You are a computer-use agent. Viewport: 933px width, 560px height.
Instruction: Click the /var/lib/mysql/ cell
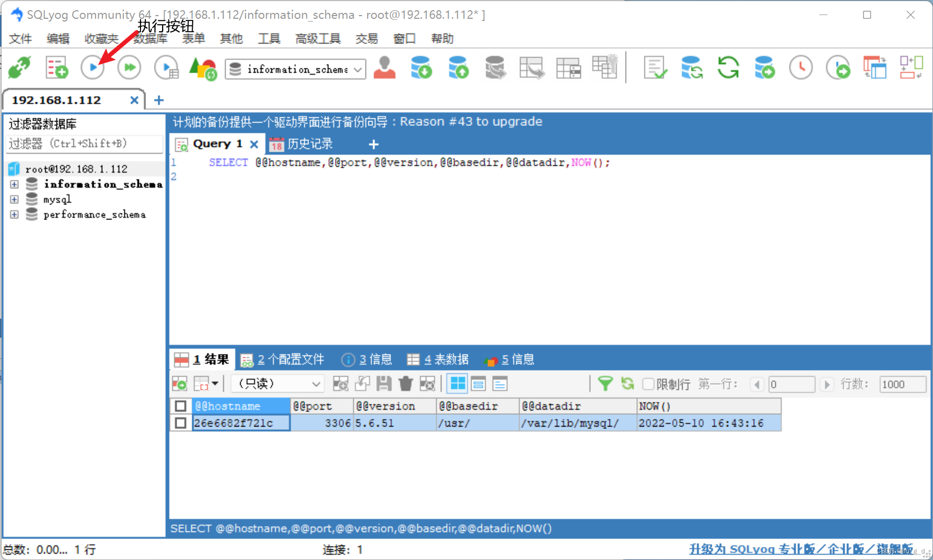pos(578,423)
